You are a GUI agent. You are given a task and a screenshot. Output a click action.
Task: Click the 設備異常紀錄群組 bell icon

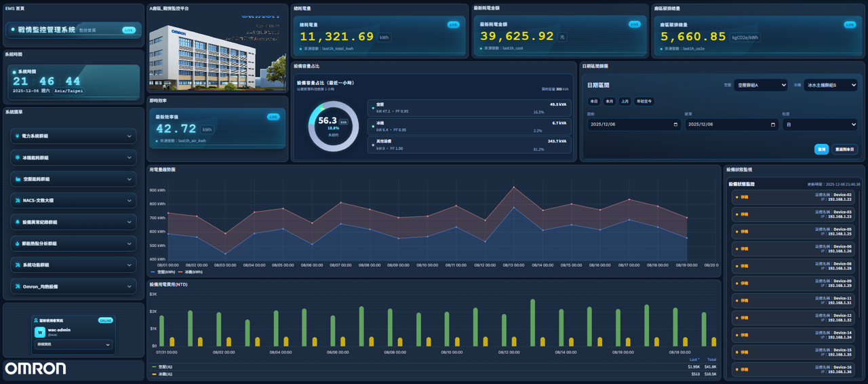point(18,222)
